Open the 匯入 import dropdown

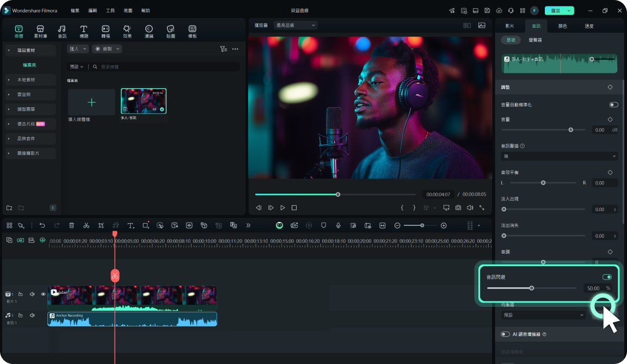point(78,49)
